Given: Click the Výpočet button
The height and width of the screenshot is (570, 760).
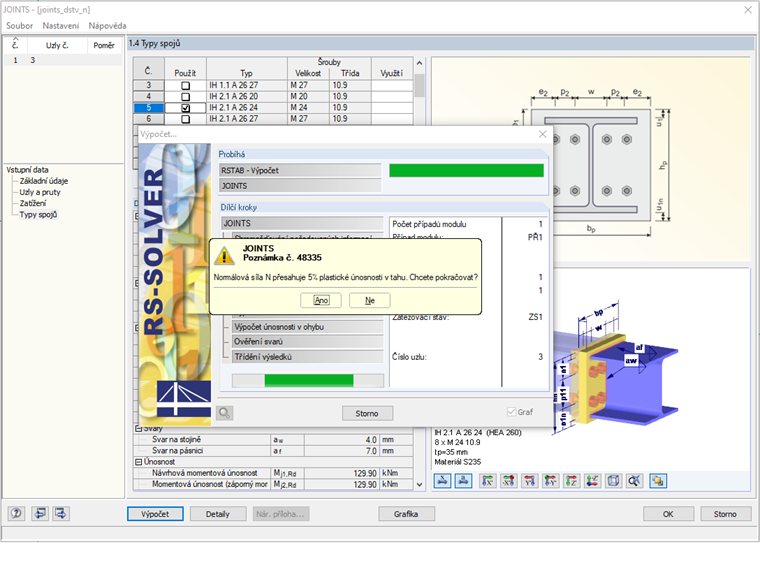Looking at the screenshot, I should coord(155,514).
